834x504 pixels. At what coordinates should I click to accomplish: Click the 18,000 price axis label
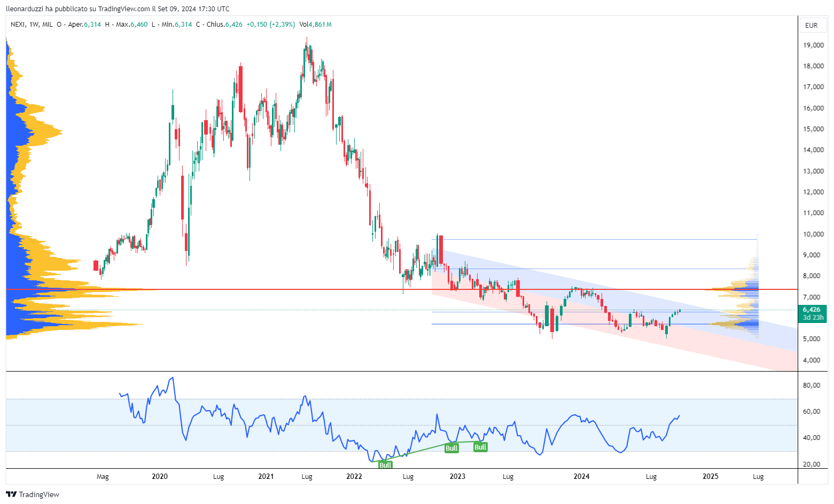click(x=813, y=66)
